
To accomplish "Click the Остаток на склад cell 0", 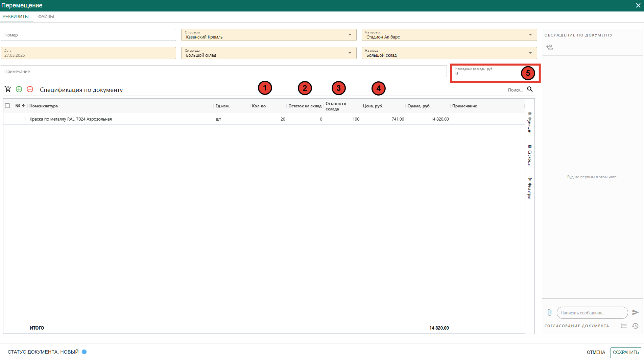I will click(x=321, y=119).
